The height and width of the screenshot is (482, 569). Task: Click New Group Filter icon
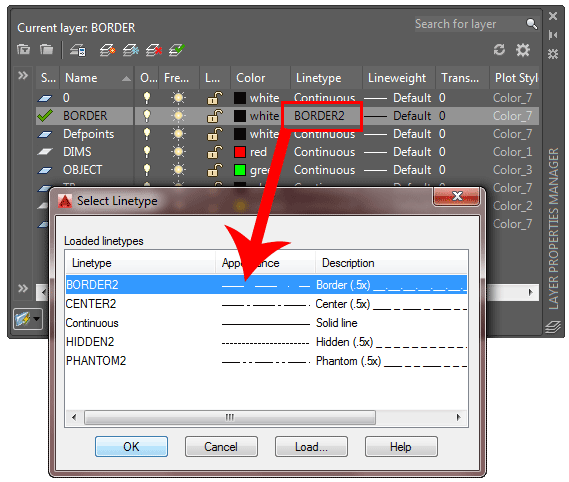click(46, 49)
